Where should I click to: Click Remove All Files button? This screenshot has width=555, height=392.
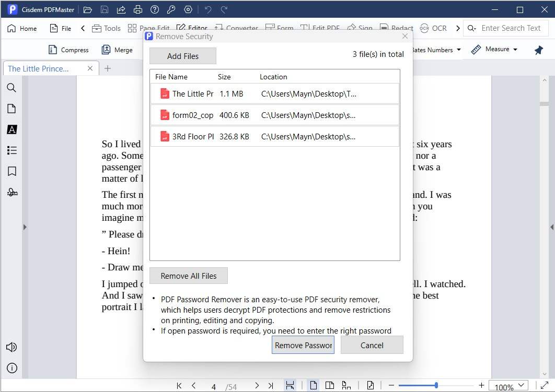pyautogui.click(x=188, y=276)
